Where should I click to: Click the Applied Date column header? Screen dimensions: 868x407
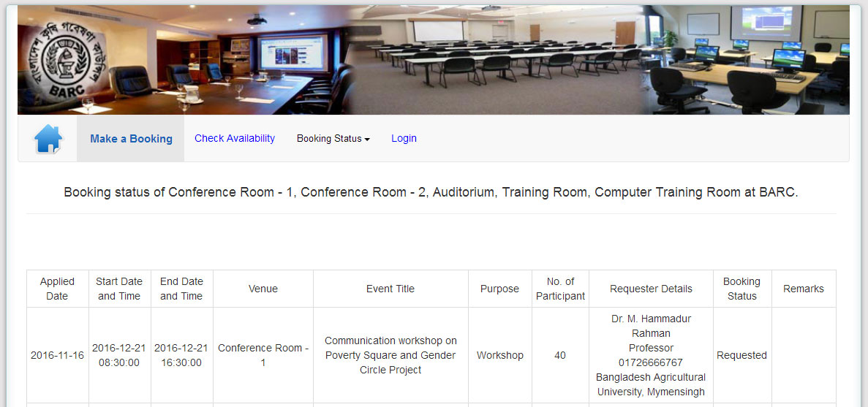tap(57, 289)
